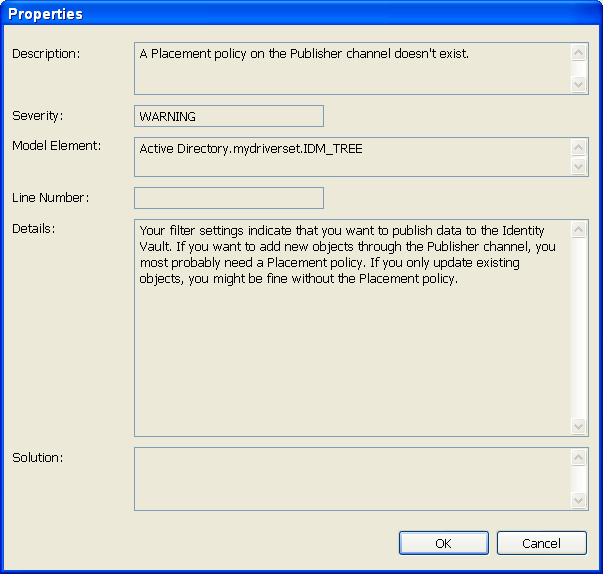The height and width of the screenshot is (574, 603).
Task: Click the 'Description:' label
Action: [x=46, y=53]
